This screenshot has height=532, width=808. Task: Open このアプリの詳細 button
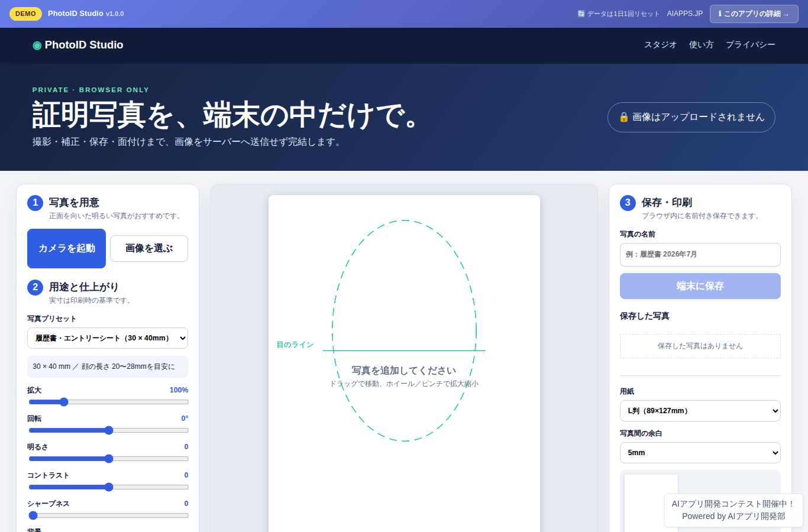point(754,14)
